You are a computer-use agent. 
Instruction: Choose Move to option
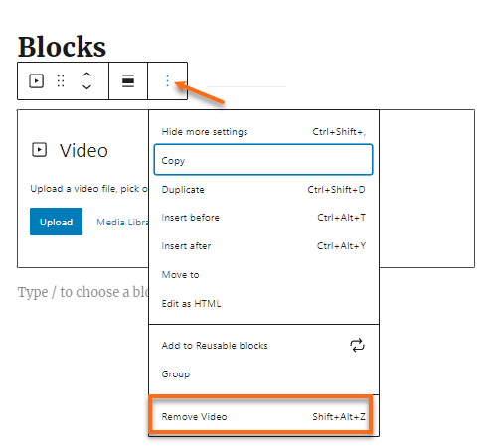tap(263, 275)
